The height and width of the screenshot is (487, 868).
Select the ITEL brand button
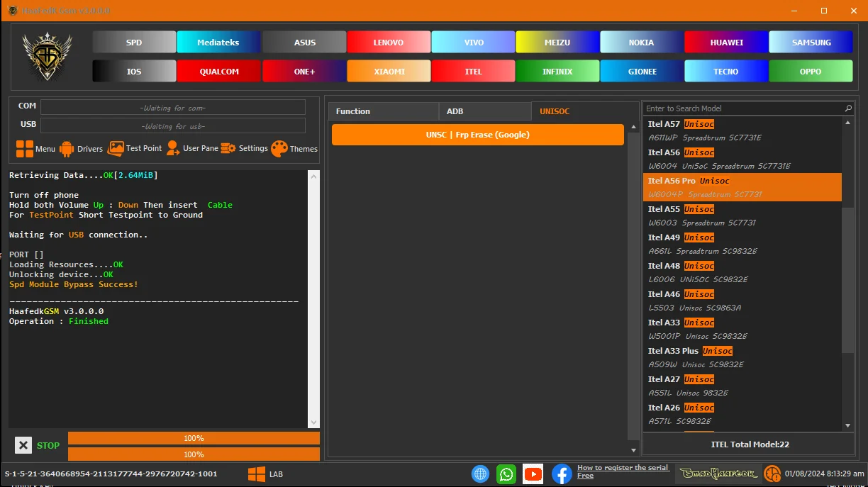click(x=474, y=72)
